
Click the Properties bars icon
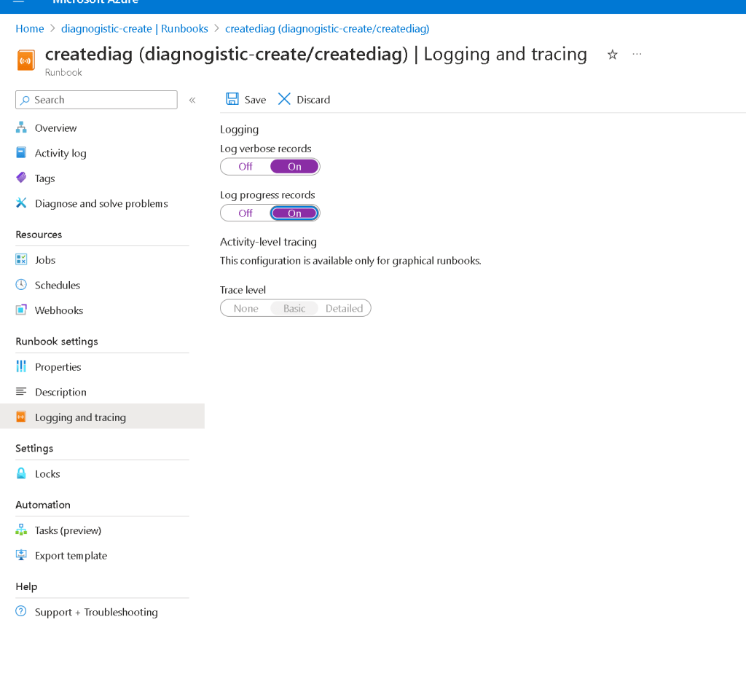coord(21,366)
